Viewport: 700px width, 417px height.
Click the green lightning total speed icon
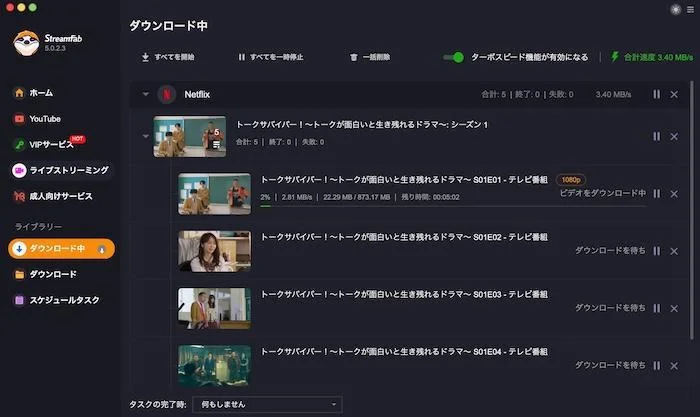[x=615, y=57]
